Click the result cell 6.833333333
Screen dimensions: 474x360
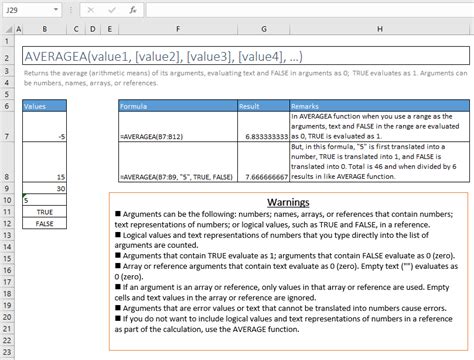point(264,127)
